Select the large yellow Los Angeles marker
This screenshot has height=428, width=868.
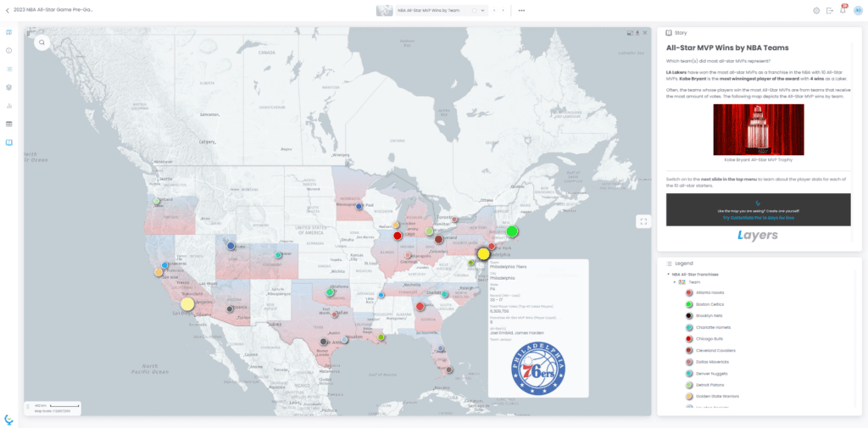point(187,304)
